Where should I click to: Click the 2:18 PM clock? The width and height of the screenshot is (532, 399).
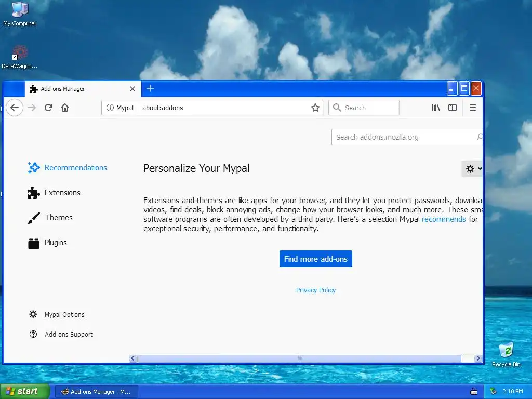click(x=513, y=392)
